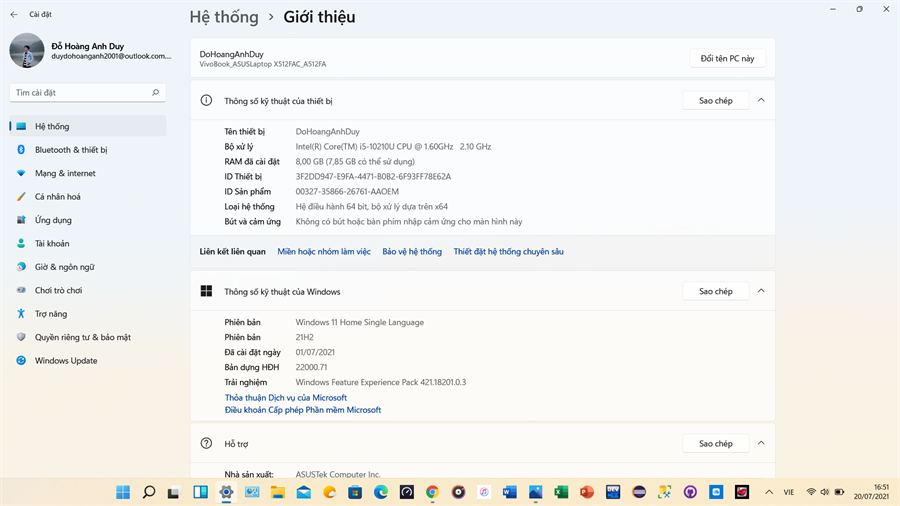Open GitHub Desktop on taskbar
The width and height of the screenshot is (900, 506).
tap(690, 492)
